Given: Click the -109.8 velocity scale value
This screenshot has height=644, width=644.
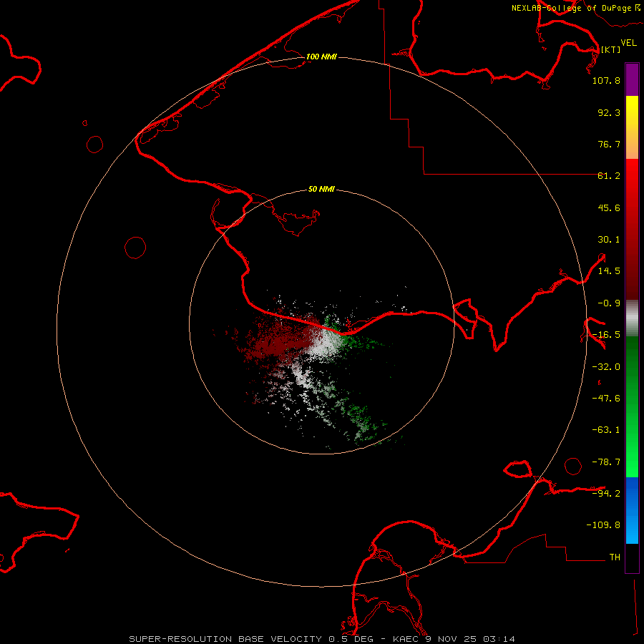Looking at the screenshot, I should [x=603, y=525].
